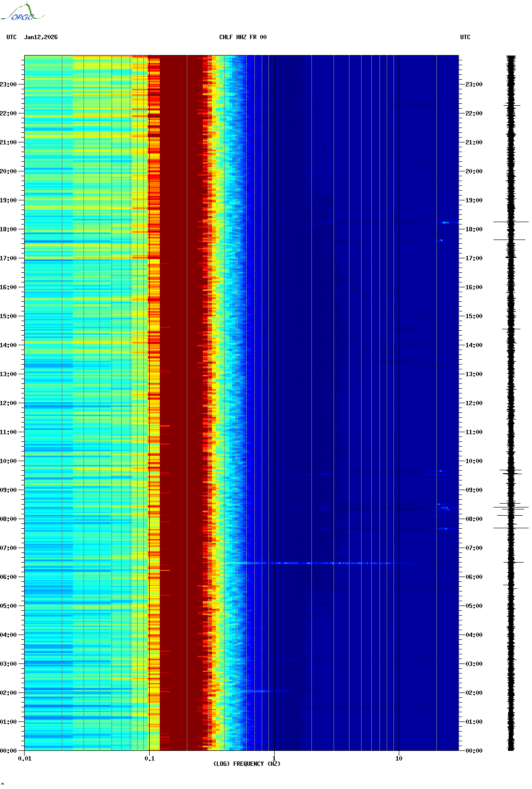Click the 06:00 label on the right axis

pyautogui.click(x=474, y=577)
